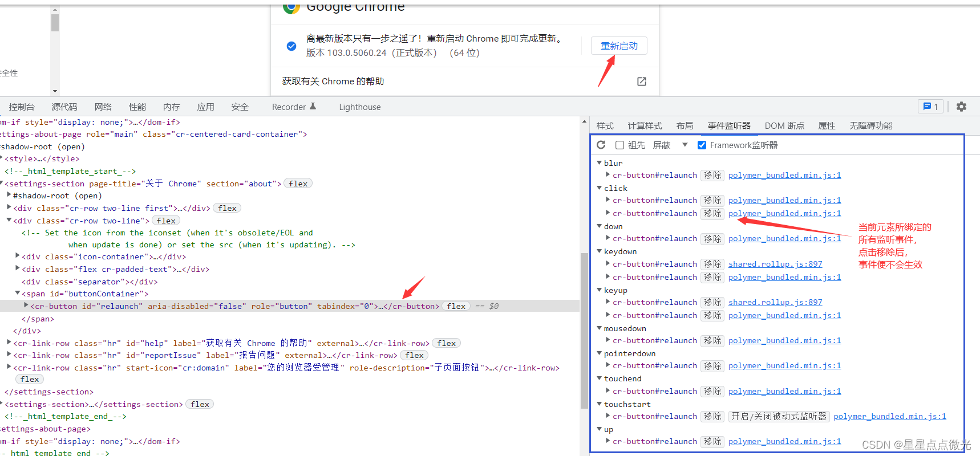Expand cr-button#relaunch under touchstart
980x456 pixels.
tap(608, 416)
